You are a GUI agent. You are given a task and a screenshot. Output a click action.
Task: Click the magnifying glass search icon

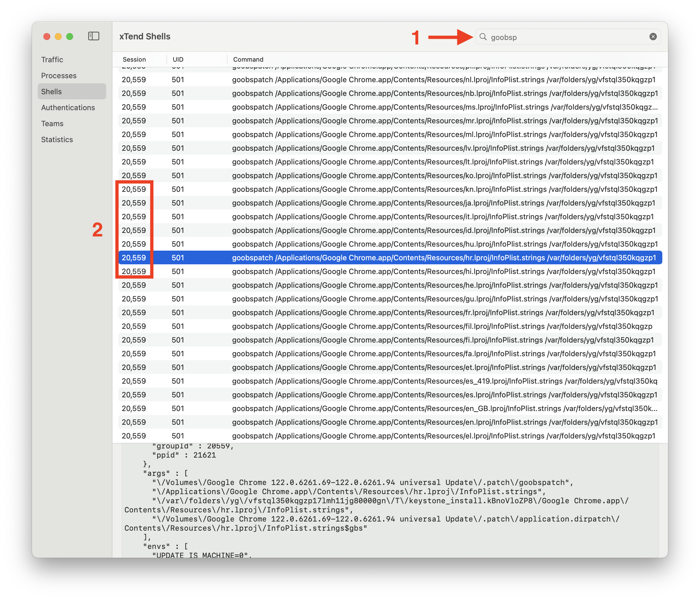click(483, 37)
